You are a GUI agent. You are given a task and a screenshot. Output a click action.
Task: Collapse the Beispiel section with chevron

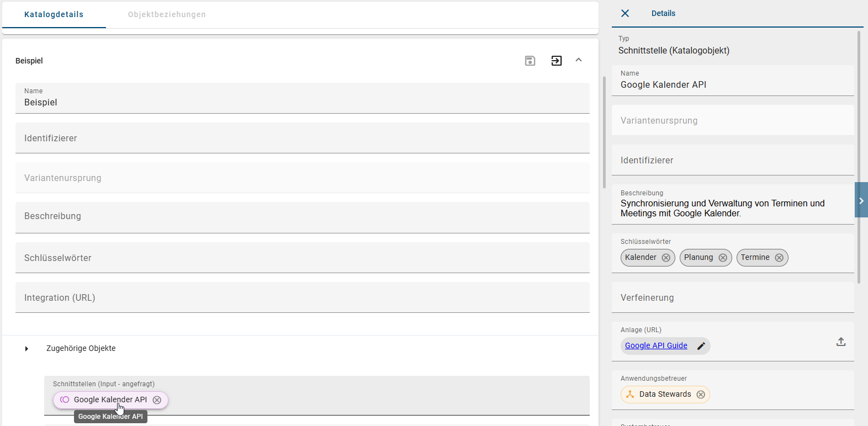pos(579,60)
